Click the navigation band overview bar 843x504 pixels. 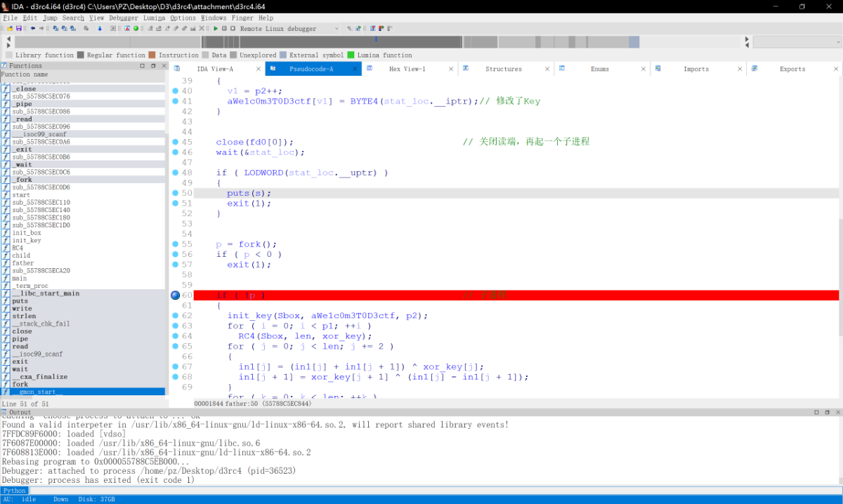coord(377,42)
